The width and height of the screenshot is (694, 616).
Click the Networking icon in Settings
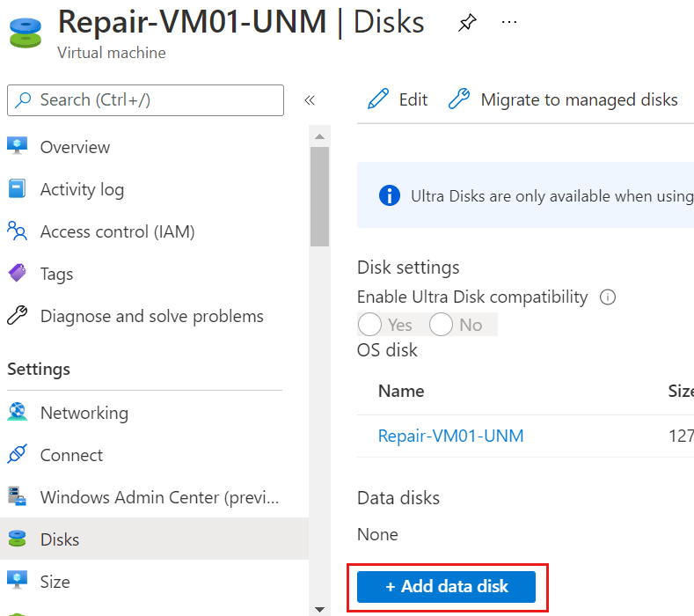tap(18, 413)
